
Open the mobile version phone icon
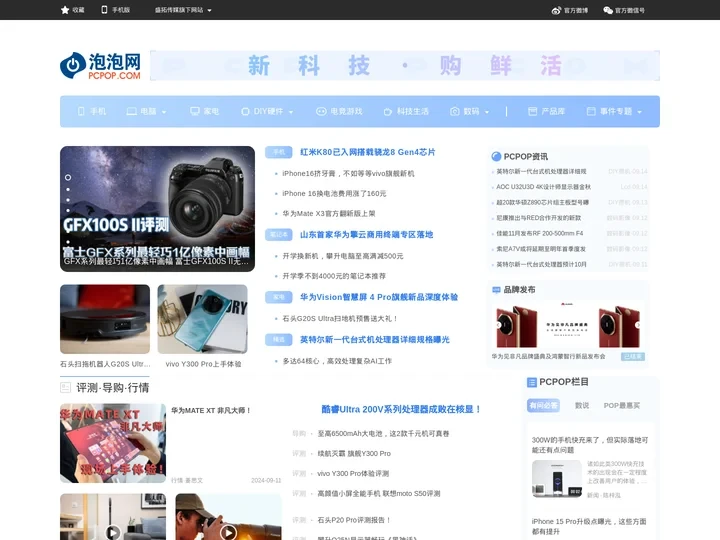coord(104,10)
